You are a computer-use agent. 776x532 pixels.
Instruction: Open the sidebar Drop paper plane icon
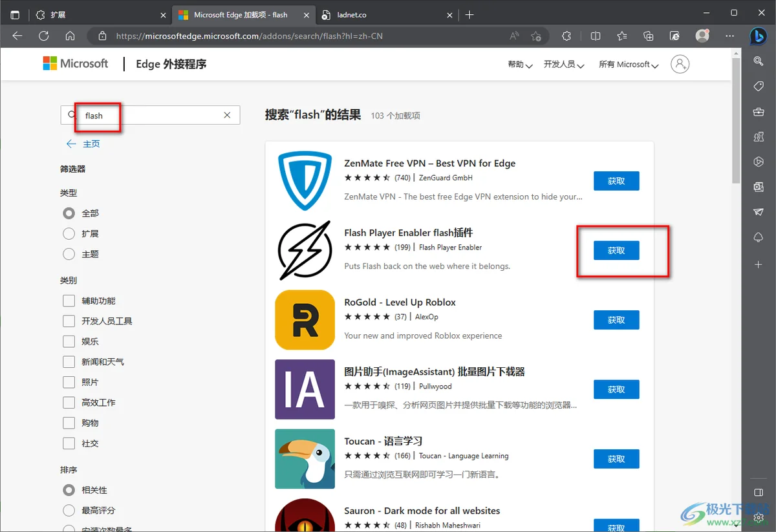[x=759, y=212]
